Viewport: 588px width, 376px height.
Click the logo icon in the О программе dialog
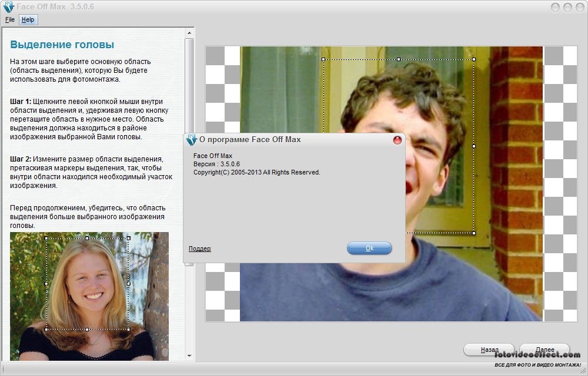[191, 140]
